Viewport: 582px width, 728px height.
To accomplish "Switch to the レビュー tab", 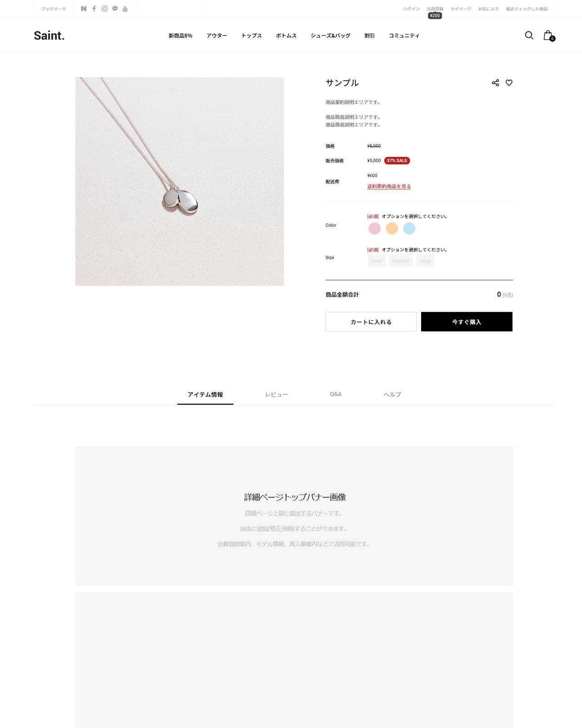I will click(276, 394).
